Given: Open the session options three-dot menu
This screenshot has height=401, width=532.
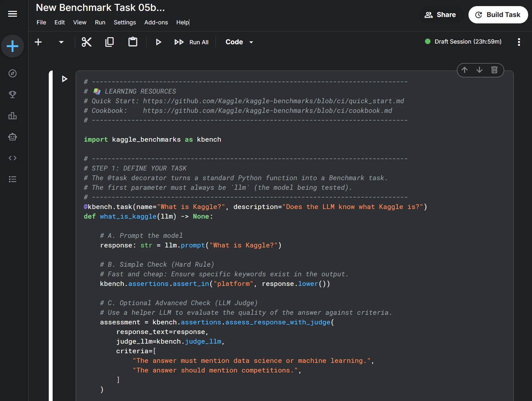Looking at the screenshot, I should pos(519,42).
